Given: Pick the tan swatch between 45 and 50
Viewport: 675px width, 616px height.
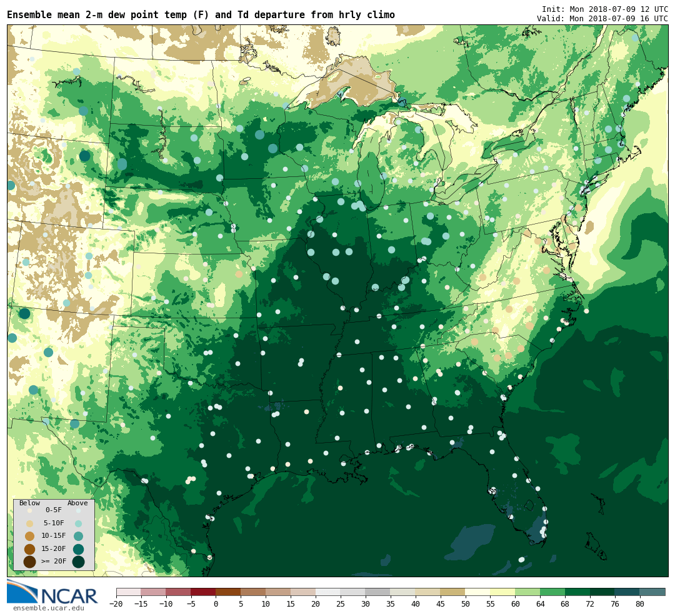Looking at the screenshot, I should coord(453,592).
